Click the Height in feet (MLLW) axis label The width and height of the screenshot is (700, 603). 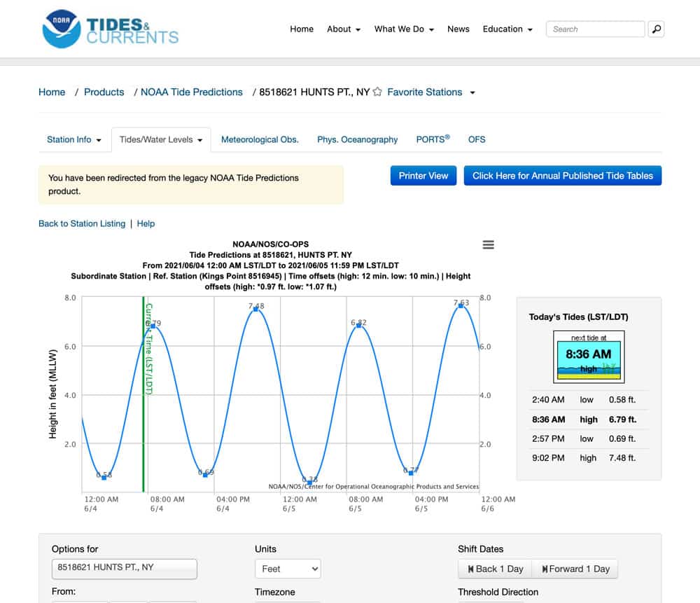click(x=52, y=394)
